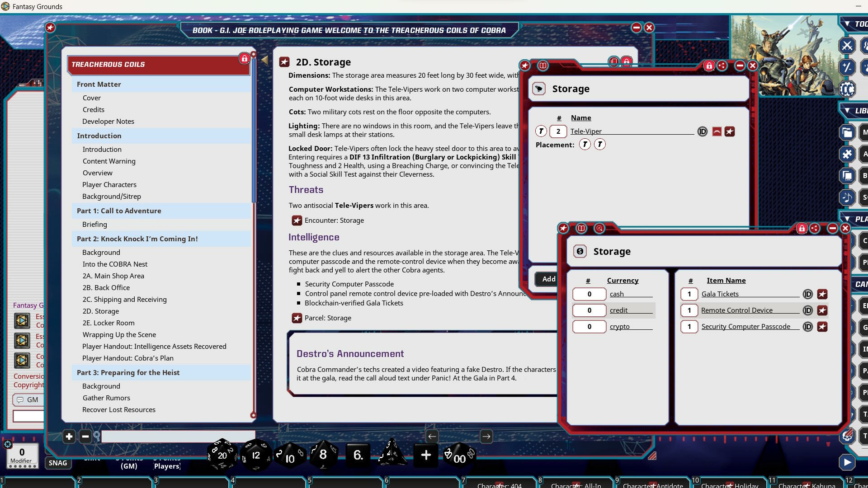Toggle ID state for Tele-Viper

(x=702, y=131)
